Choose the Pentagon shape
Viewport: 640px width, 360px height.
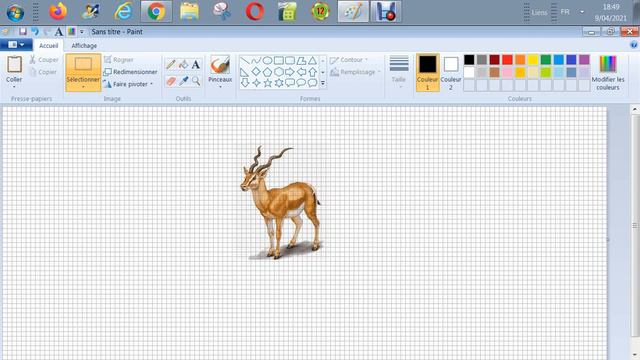tap(267, 72)
